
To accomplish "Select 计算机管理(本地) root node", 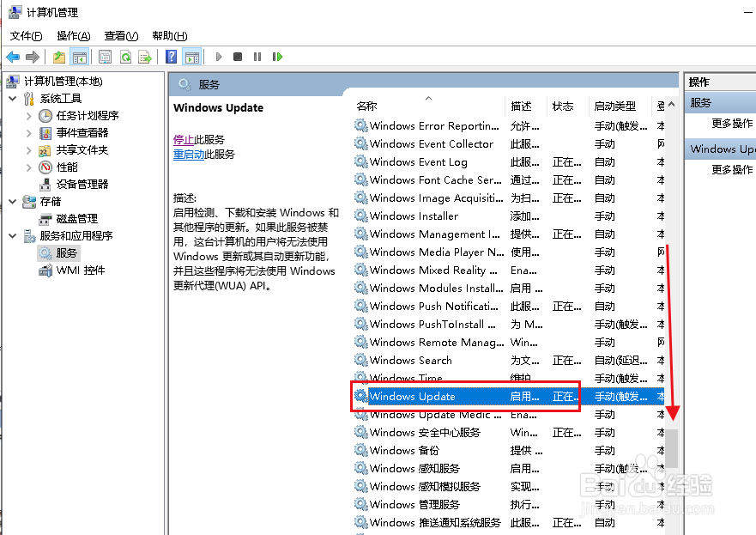I will coord(64,81).
